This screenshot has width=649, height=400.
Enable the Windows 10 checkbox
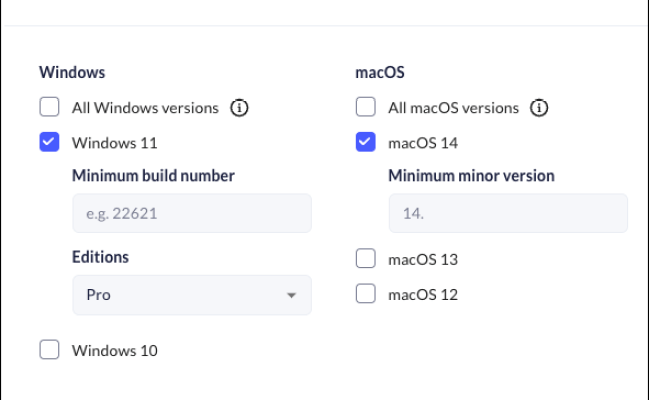click(49, 350)
